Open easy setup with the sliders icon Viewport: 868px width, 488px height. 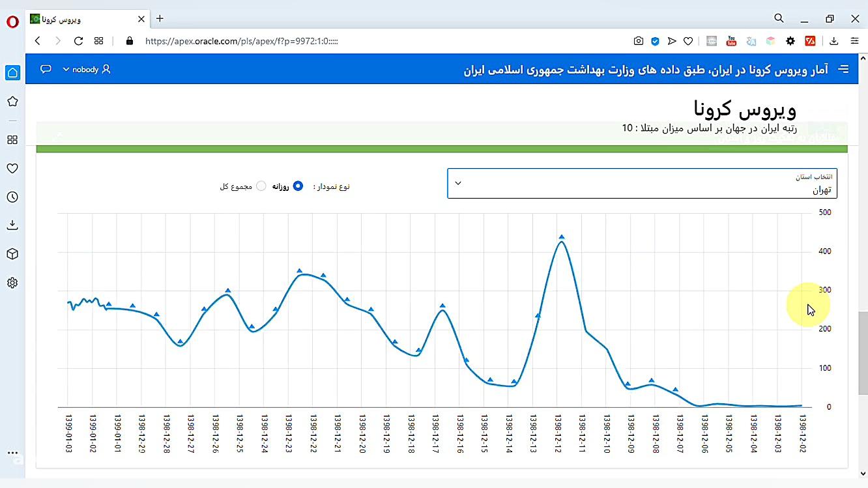854,40
